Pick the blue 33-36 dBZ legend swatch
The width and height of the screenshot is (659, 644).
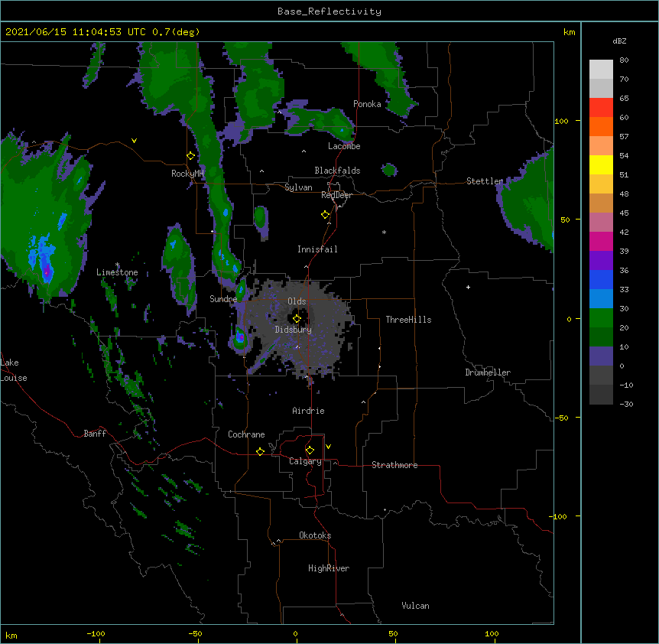pos(601,279)
